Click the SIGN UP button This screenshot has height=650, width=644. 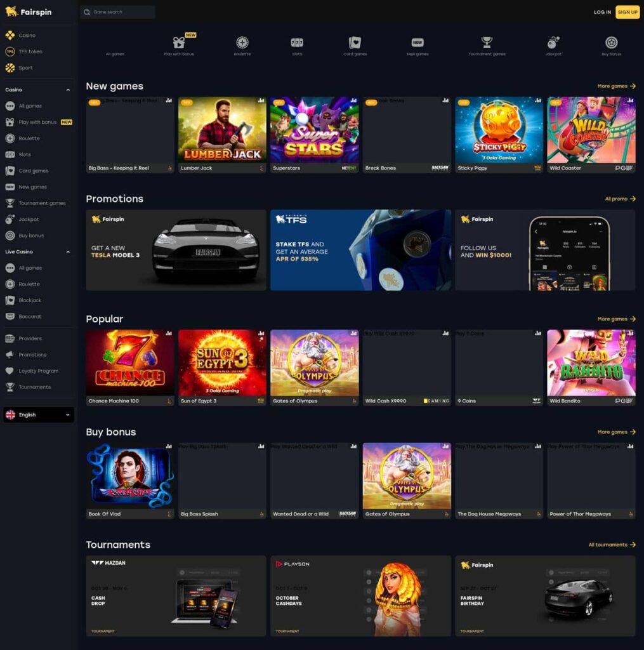[628, 12]
